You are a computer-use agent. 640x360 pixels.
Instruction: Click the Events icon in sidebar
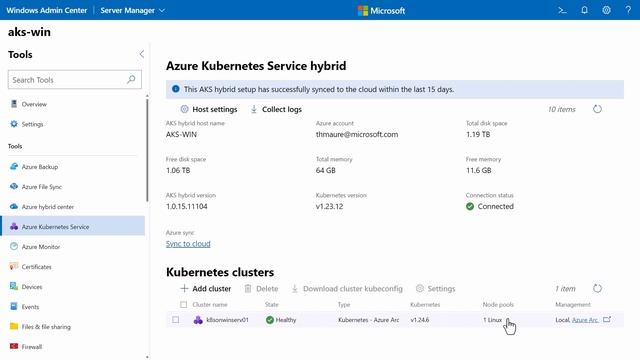(x=14, y=306)
